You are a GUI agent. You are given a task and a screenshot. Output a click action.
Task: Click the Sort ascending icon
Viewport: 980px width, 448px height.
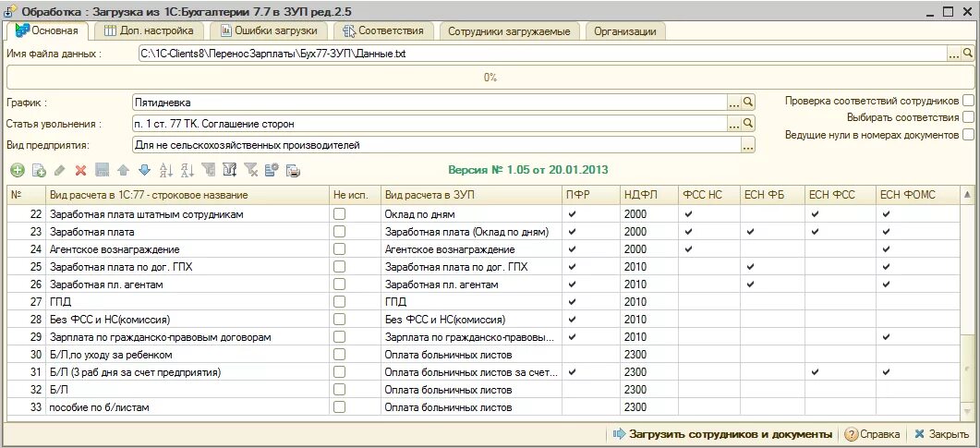pos(165,170)
